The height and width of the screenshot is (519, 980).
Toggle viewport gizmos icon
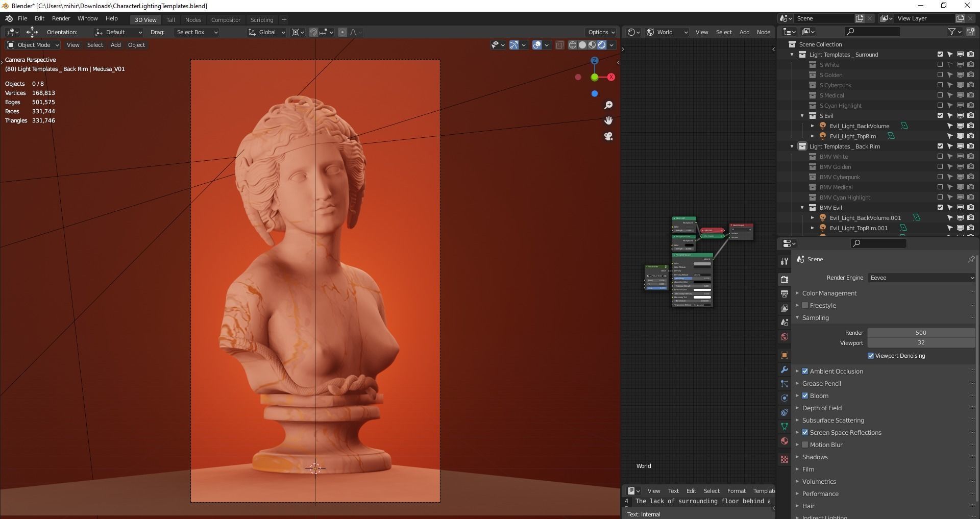(x=514, y=45)
